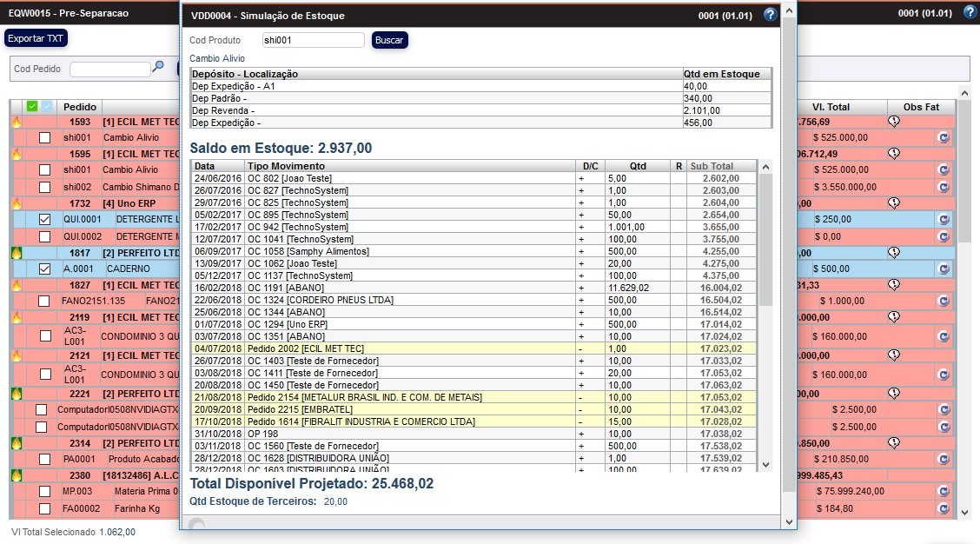Uncheck the QUI.0001 detergente checkbox
Image resolution: width=980 pixels, height=544 pixels.
coord(44,220)
